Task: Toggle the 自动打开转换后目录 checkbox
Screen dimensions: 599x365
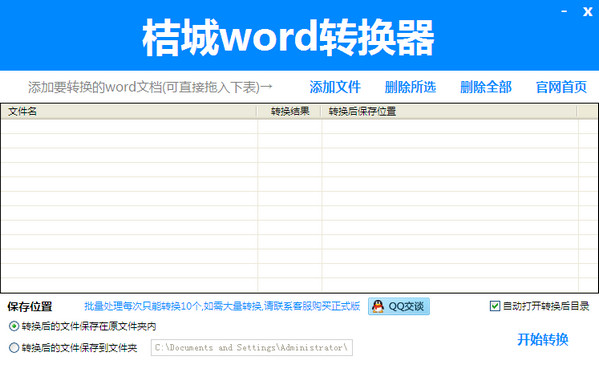Action: pos(495,306)
